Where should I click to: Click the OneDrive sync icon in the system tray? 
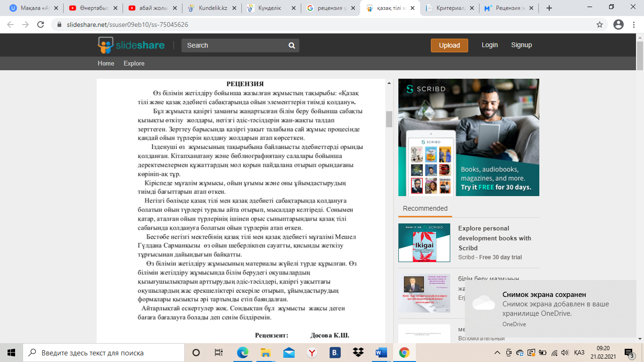point(520,353)
